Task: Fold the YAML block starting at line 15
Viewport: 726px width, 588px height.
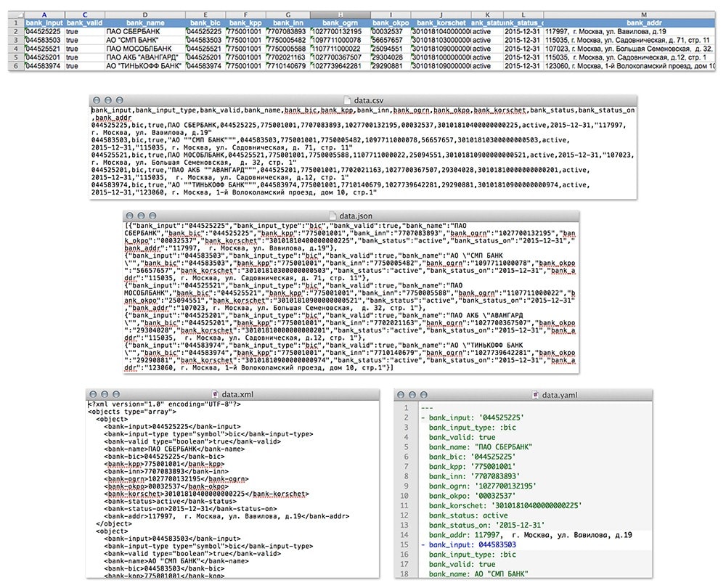Action: click(423, 544)
